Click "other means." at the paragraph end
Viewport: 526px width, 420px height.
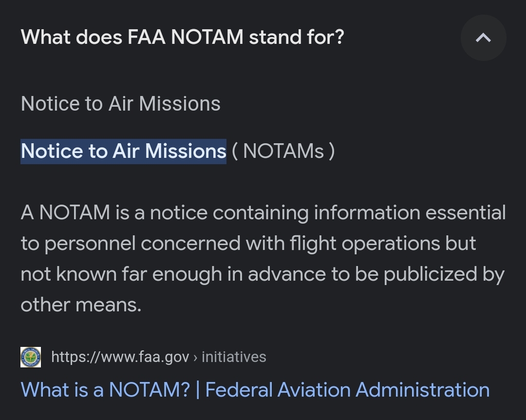tap(81, 305)
